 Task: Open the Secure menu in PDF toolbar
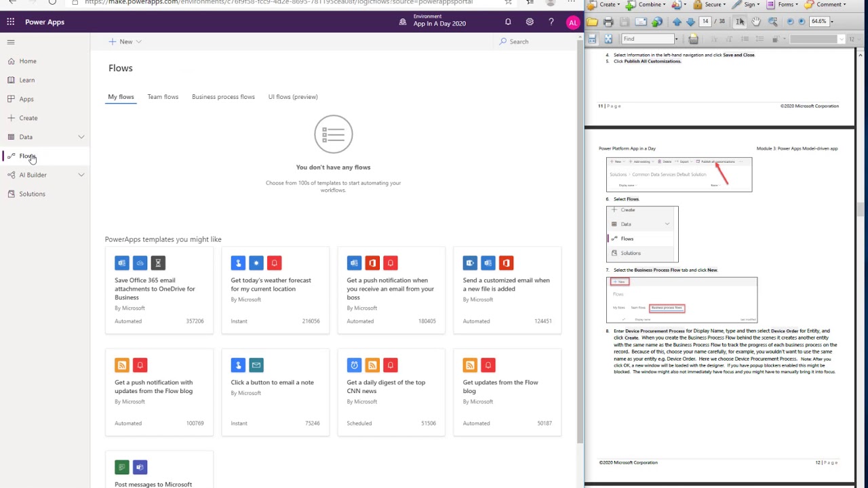[x=711, y=5]
